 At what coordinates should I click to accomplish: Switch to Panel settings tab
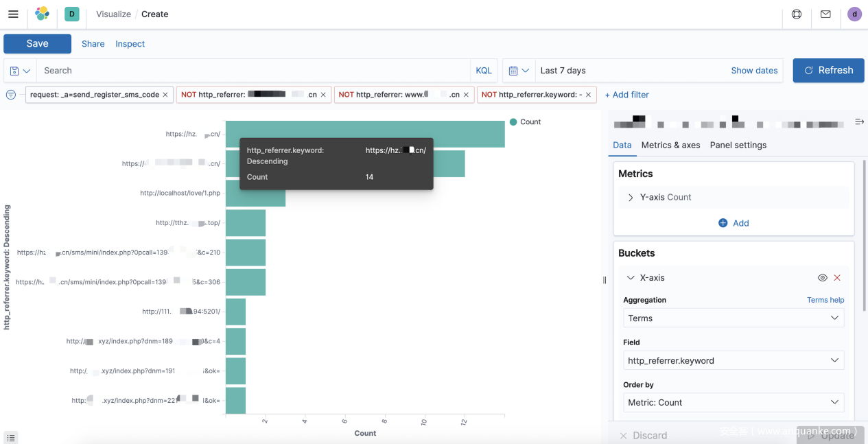[738, 145]
